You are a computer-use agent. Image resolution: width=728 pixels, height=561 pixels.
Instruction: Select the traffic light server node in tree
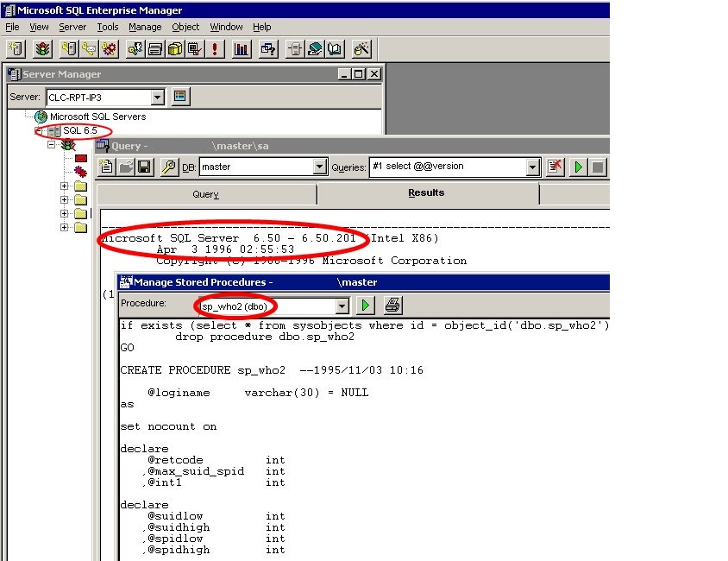[69, 145]
